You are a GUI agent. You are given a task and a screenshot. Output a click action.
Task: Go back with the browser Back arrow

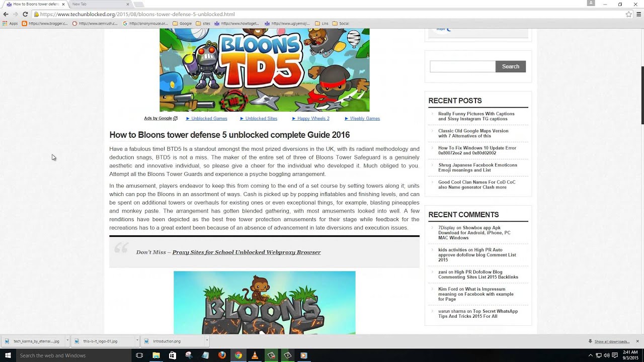click(6, 14)
